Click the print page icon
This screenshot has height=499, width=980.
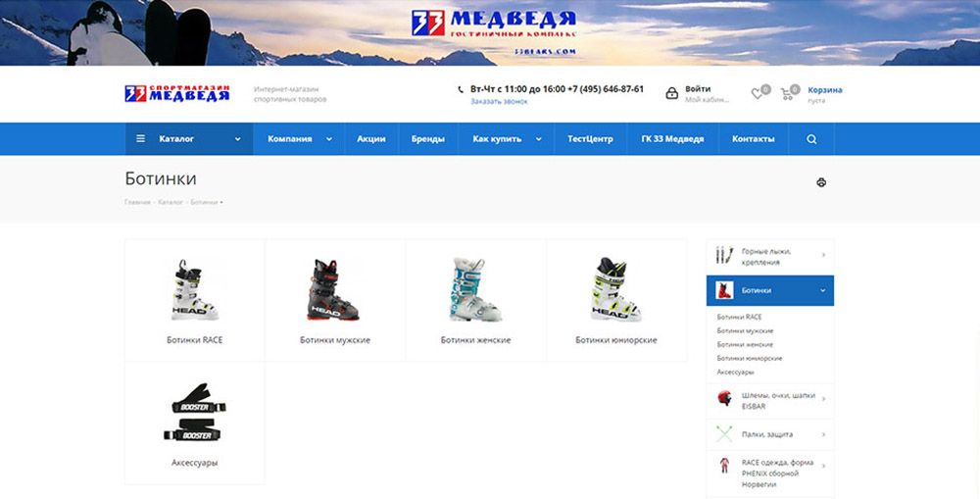coord(821,182)
